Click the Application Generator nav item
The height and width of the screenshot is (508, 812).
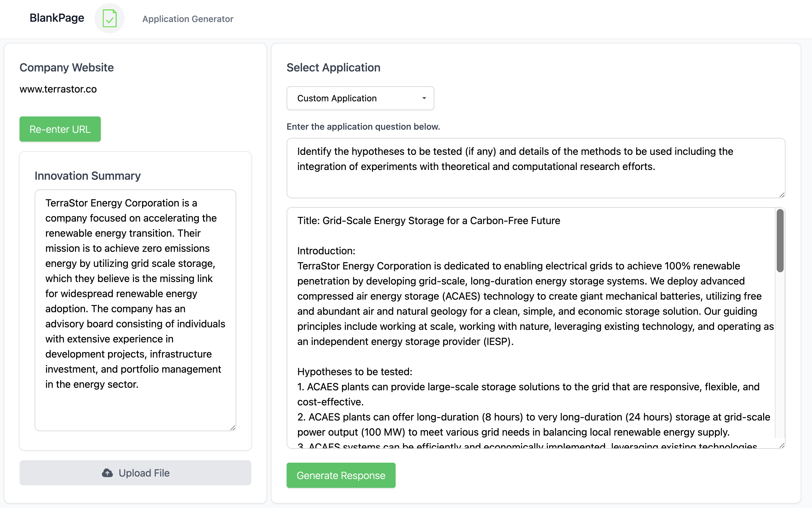[x=188, y=19]
